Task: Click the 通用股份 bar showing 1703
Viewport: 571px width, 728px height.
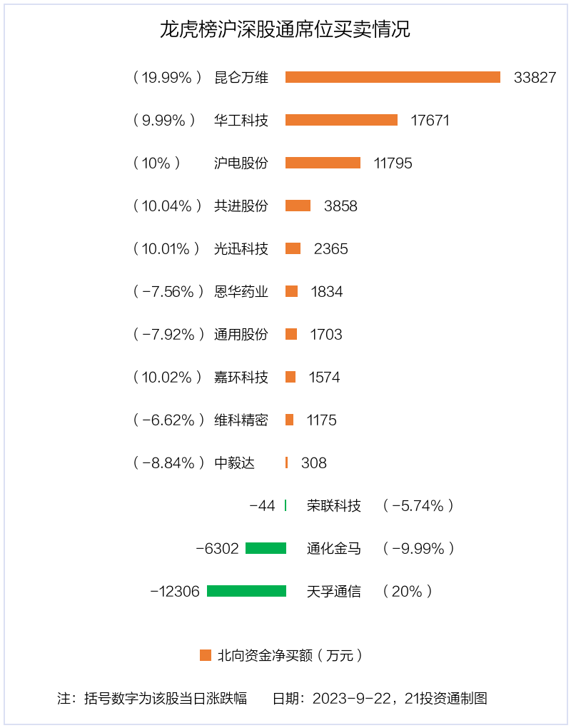Action: coord(291,334)
